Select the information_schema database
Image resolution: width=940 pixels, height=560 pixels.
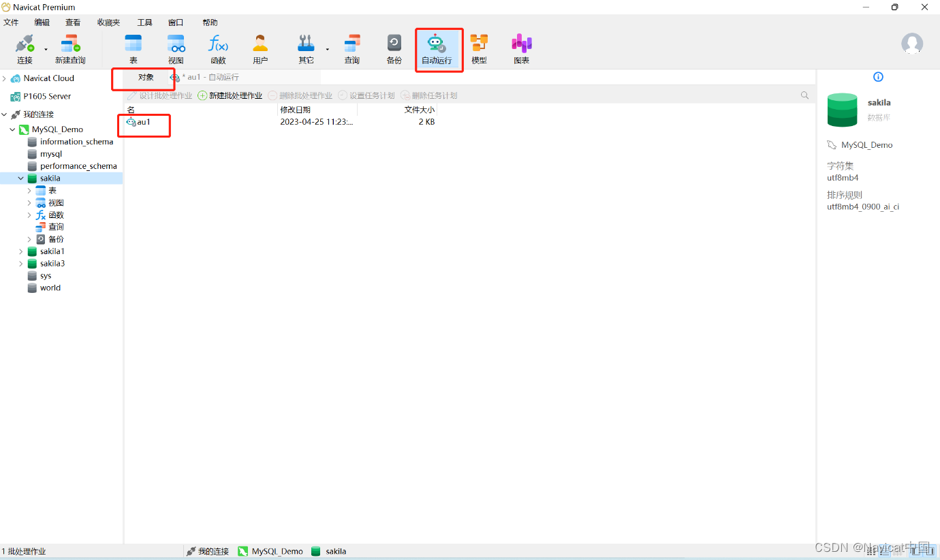click(x=76, y=142)
